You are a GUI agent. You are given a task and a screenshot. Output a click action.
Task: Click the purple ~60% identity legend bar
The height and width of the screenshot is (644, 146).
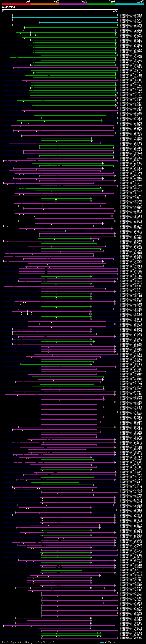click(x=73, y=4)
